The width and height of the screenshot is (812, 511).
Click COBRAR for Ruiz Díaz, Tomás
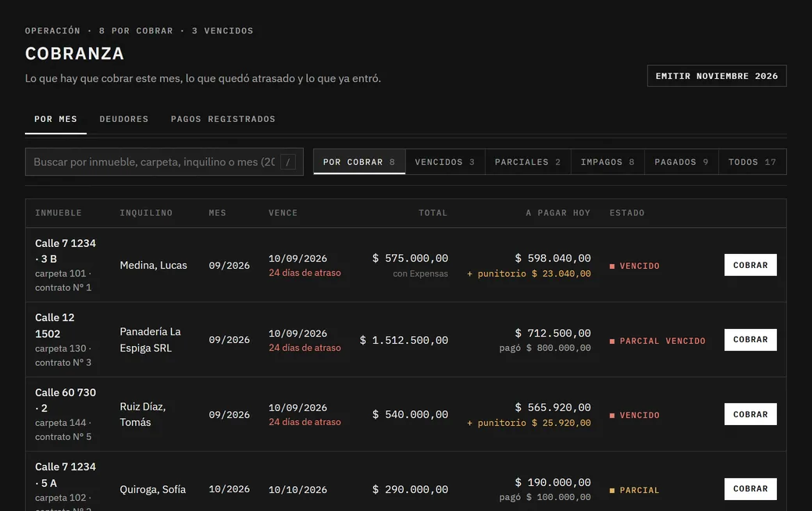(750, 414)
